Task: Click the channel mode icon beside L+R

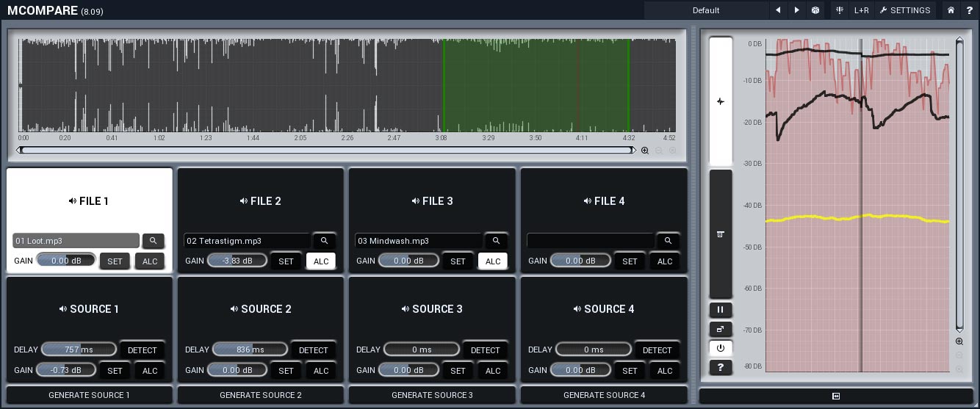Action: [x=840, y=10]
